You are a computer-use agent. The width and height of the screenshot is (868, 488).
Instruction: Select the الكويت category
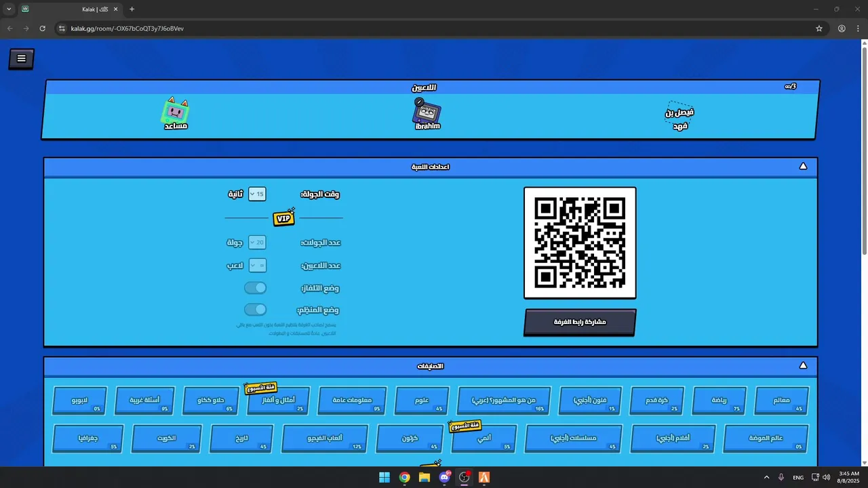(166, 439)
